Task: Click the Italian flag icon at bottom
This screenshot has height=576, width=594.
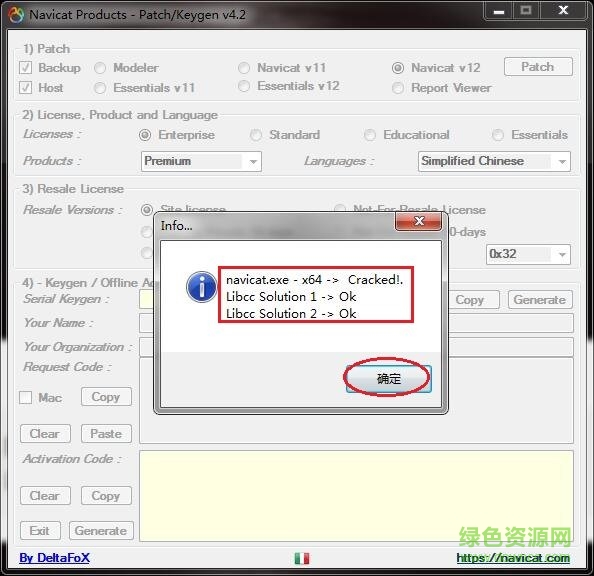Action: pyautogui.click(x=302, y=558)
